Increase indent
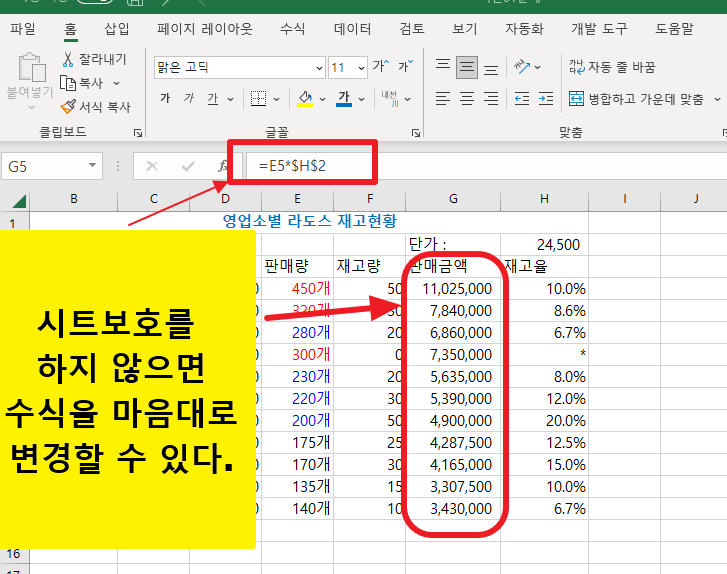727x574 pixels. [546, 99]
